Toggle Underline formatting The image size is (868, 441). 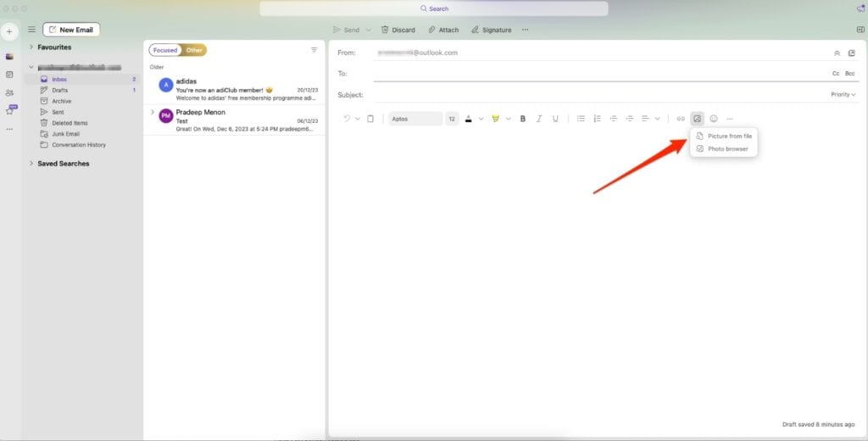point(555,119)
